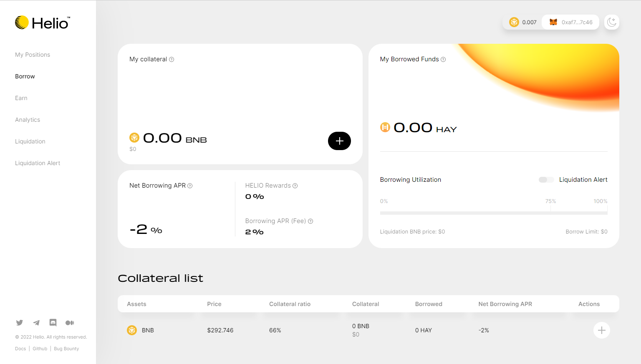Open the Bug Bounty link
The image size is (641, 364).
pos(66,349)
